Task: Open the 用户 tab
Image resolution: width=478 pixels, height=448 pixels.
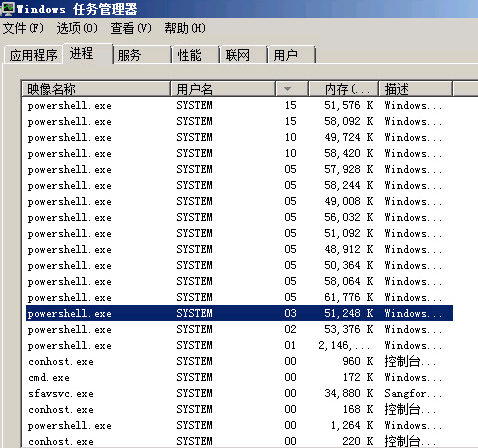Action: tap(292, 55)
